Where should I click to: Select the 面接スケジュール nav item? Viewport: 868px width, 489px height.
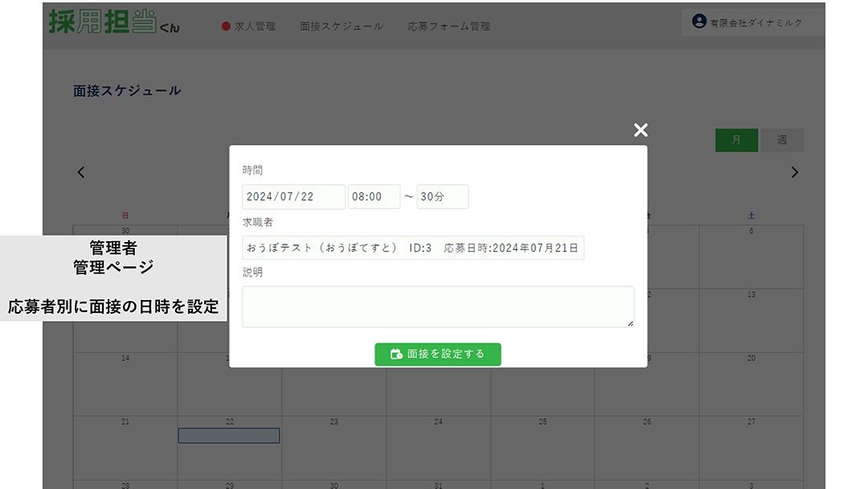pyautogui.click(x=341, y=26)
